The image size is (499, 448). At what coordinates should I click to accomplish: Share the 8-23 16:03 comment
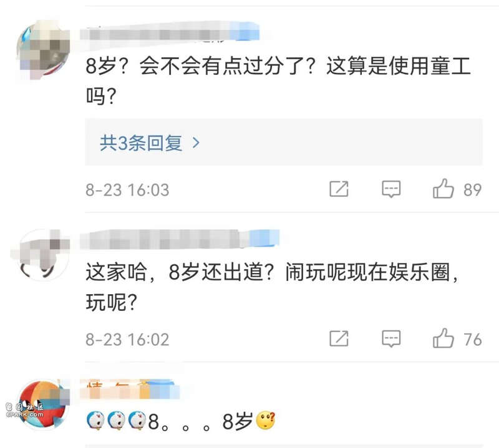point(339,189)
